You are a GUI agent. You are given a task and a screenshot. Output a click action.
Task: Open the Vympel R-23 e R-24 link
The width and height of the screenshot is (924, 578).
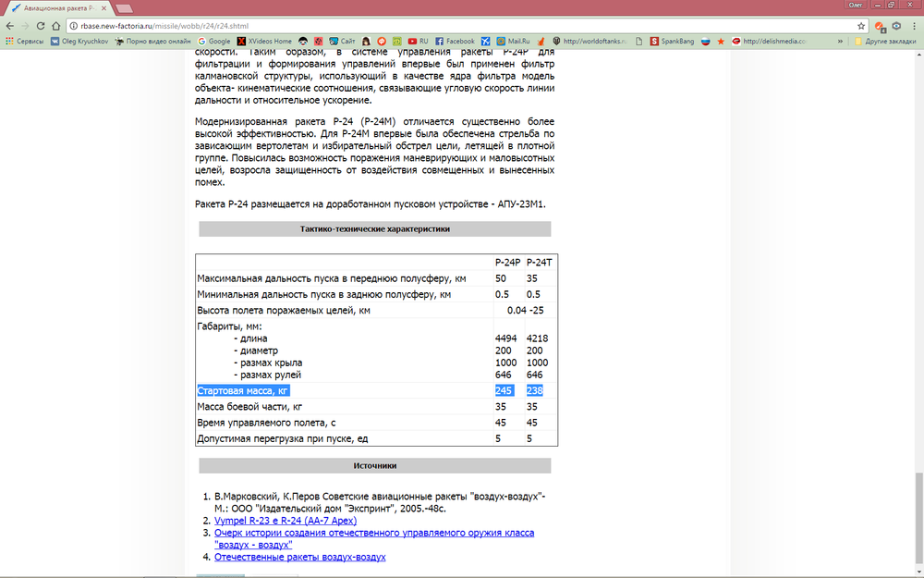coord(286,520)
